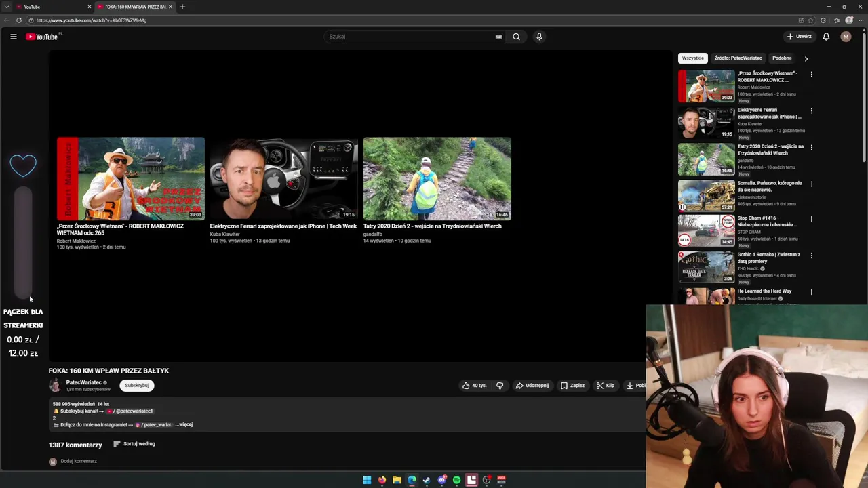Image resolution: width=868 pixels, height=488 pixels.
Task: Start voice search with the microphone
Action: click(x=539, y=37)
